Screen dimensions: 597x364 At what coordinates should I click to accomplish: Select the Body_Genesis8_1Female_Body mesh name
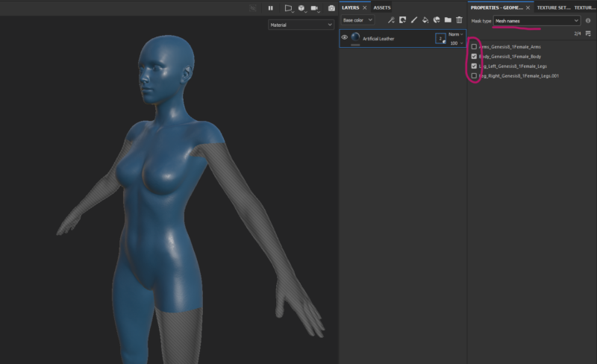510,57
